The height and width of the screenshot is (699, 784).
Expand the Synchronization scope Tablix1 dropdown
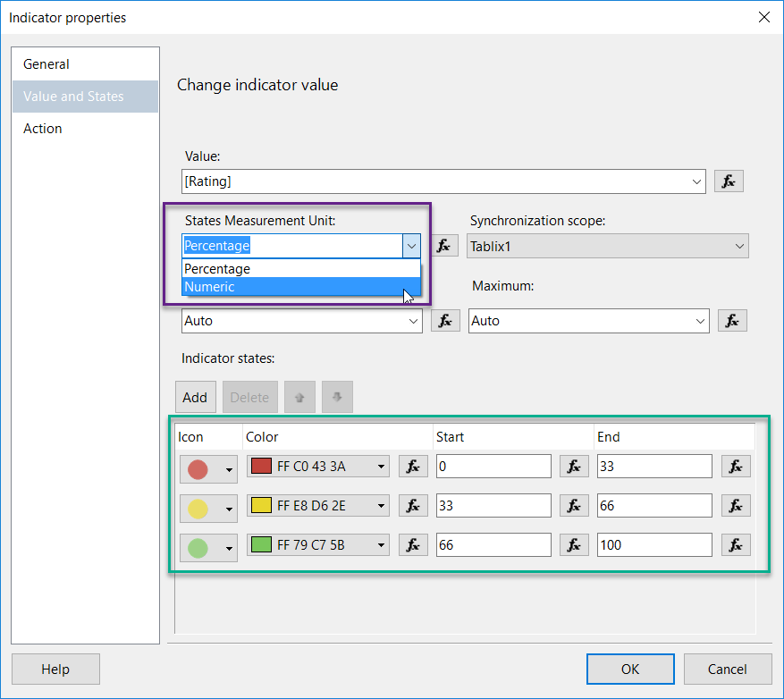[738, 246]
